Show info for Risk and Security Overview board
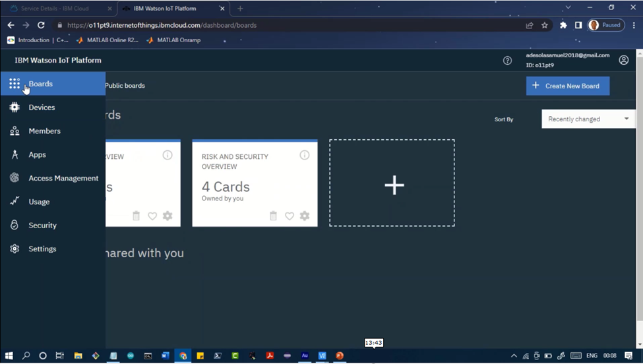This screenshot has height=364, width=643. coord(304,155)
